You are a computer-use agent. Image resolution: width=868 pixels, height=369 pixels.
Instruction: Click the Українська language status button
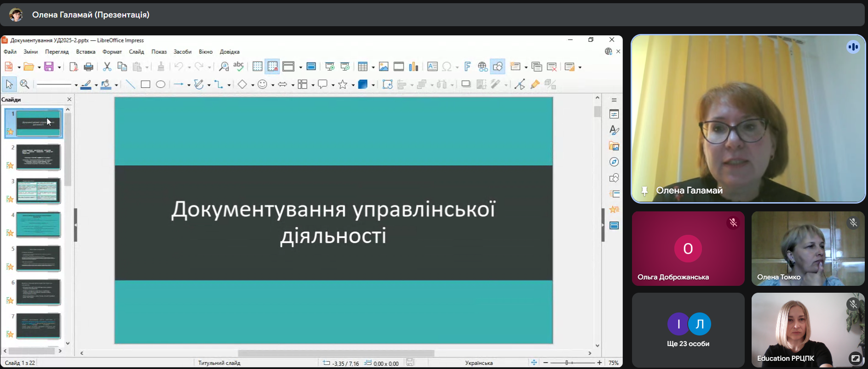[478, 363]
